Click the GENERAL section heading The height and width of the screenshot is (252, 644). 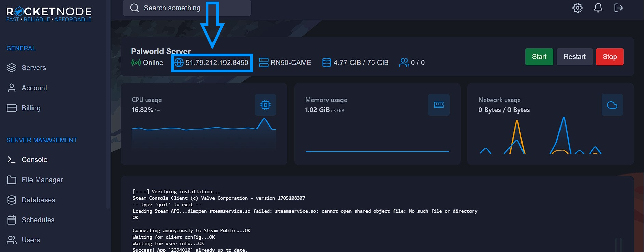tap(21, 48)
